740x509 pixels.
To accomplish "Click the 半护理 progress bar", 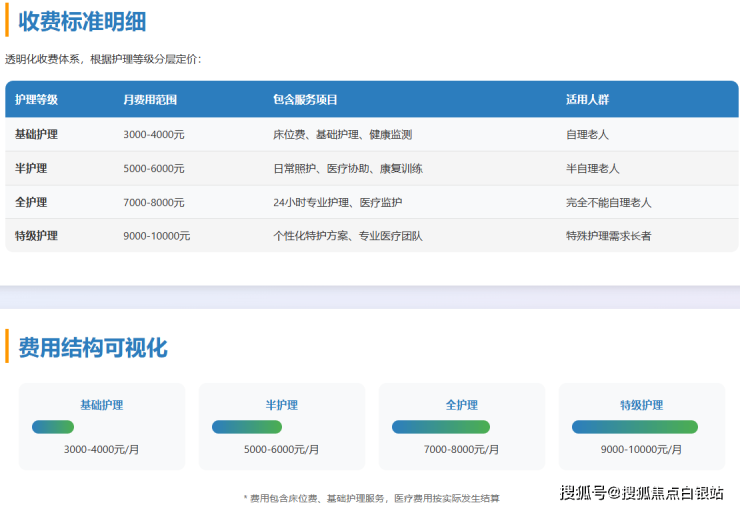I will click(x=247, y=427).
